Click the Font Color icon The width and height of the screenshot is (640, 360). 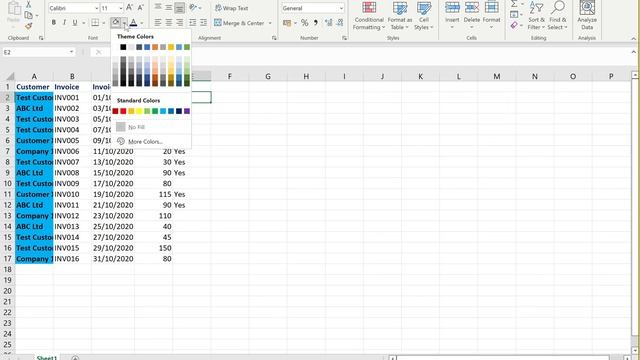[133, 23]
